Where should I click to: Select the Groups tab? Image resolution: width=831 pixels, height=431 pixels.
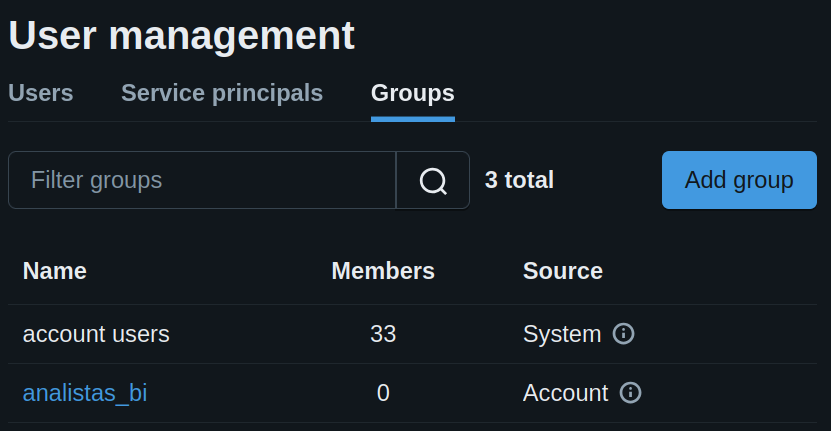[x=412, y=94]
